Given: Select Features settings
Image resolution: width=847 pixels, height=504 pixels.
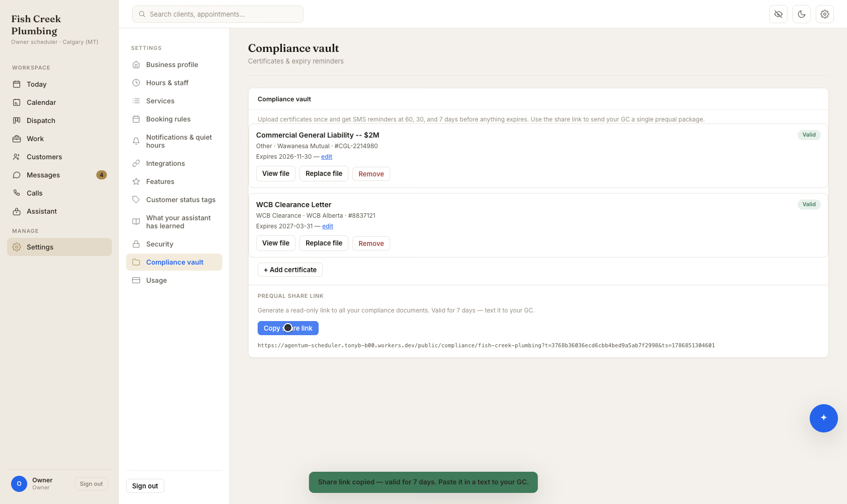Looking at the screenshot, I should [x=174, y=181].
